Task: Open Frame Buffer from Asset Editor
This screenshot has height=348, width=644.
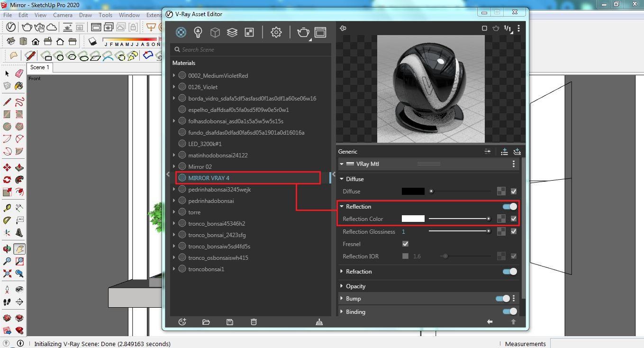Action: tap(320, 32)
